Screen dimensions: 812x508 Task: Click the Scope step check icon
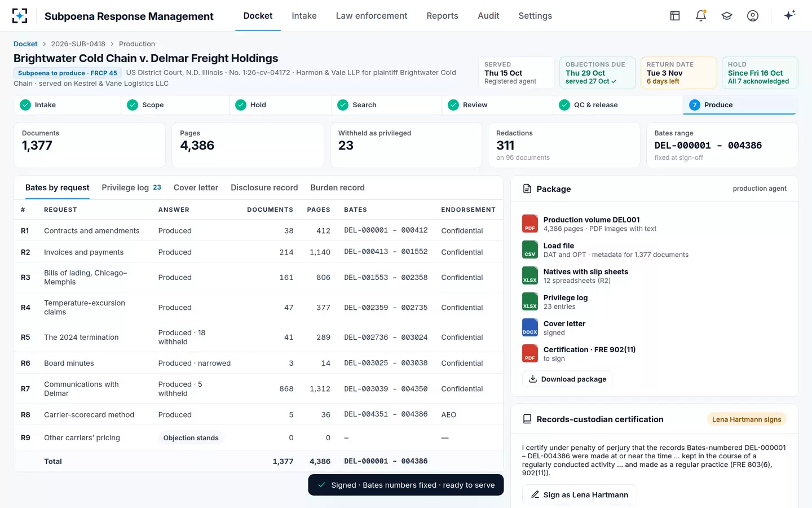(x=133, y=105)
